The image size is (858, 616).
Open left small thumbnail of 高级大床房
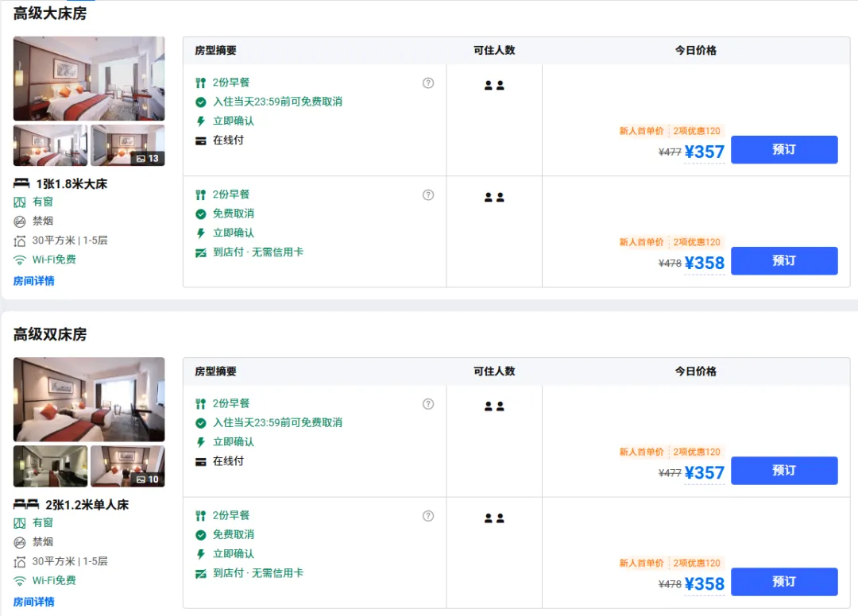coord(50,145)
